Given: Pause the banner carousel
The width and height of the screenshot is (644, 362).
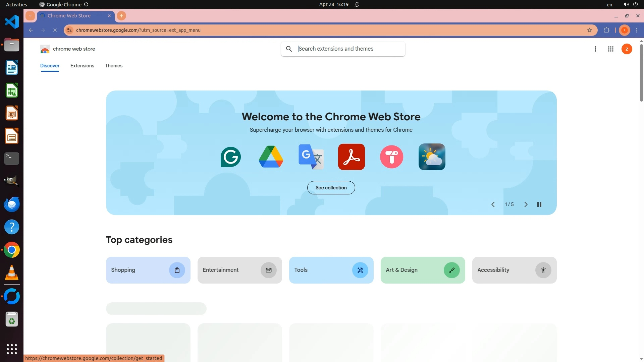Looking at the screenshot, I should 539,204.
